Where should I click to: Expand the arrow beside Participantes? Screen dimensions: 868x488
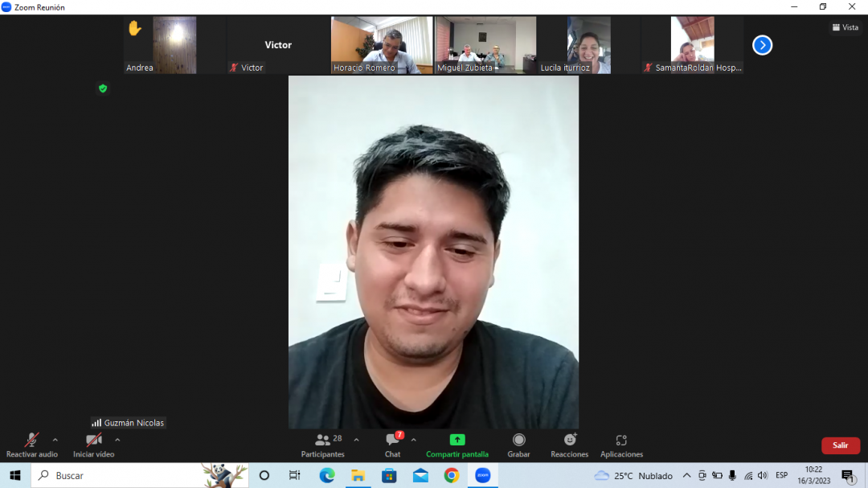coord(357,440)
